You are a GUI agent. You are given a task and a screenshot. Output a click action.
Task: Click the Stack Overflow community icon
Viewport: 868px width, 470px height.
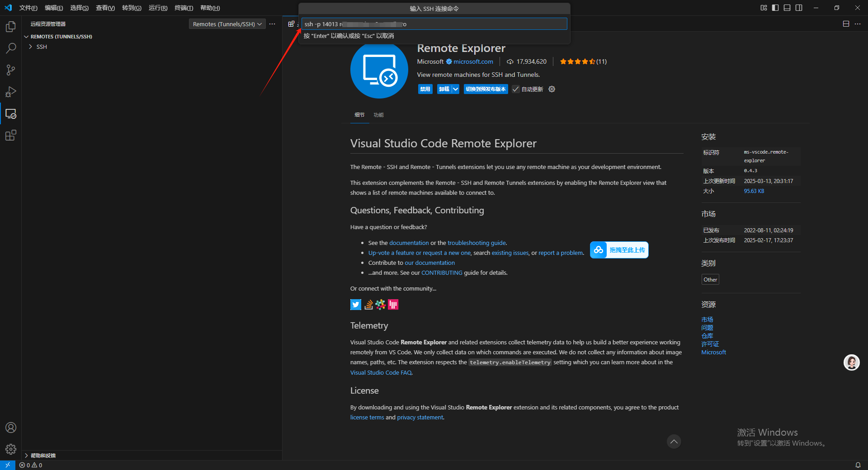[x=368, y=305]
